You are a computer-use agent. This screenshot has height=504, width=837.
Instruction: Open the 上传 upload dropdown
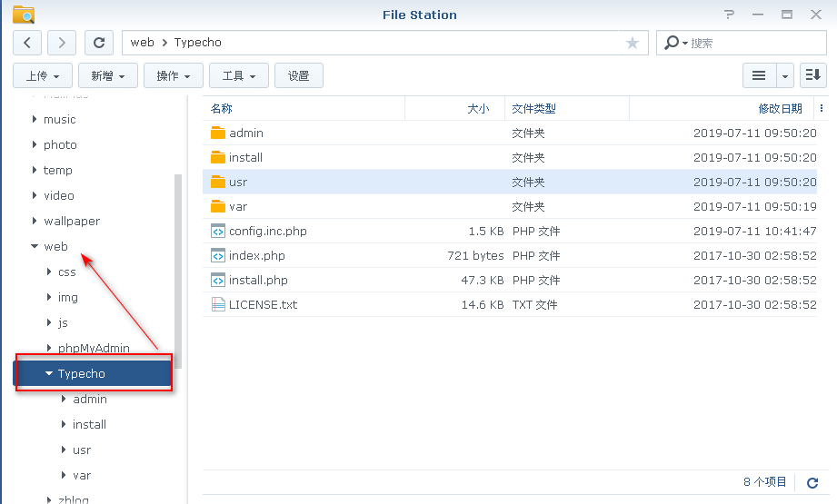43,75
